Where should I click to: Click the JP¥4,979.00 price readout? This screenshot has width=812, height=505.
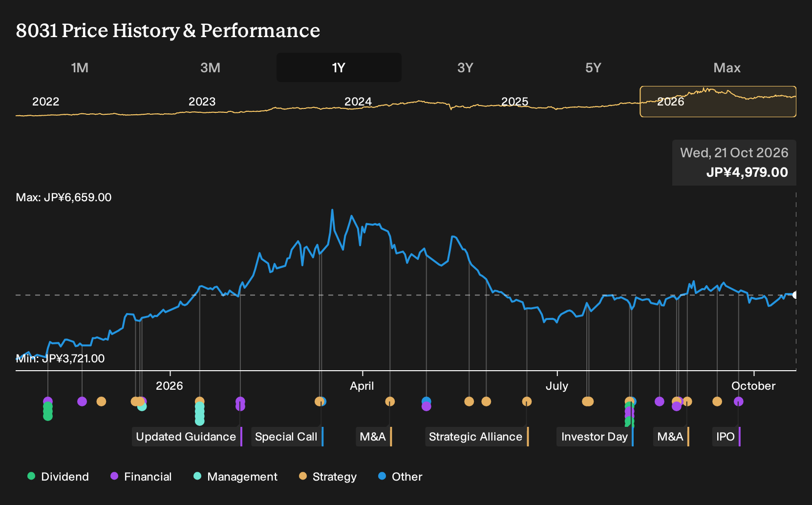click(747, 172)
